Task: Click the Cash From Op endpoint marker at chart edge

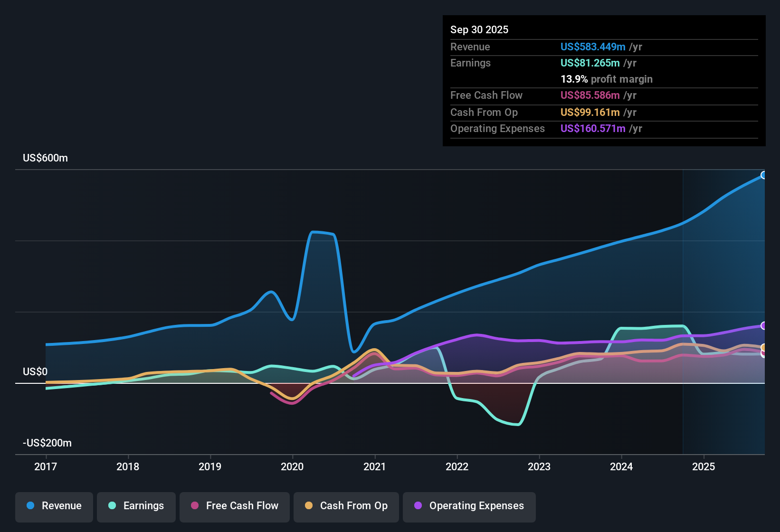Action: pyautogui.click(x=763, y=348)
